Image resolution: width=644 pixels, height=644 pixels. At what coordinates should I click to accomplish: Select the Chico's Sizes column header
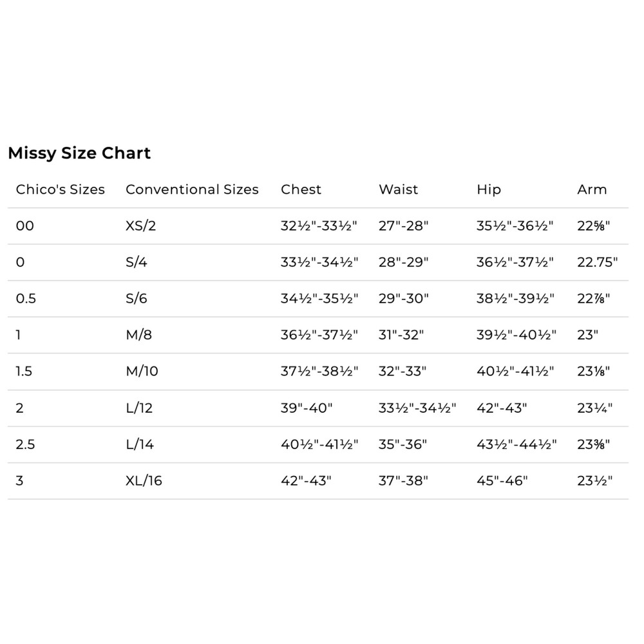coord(61,189)
